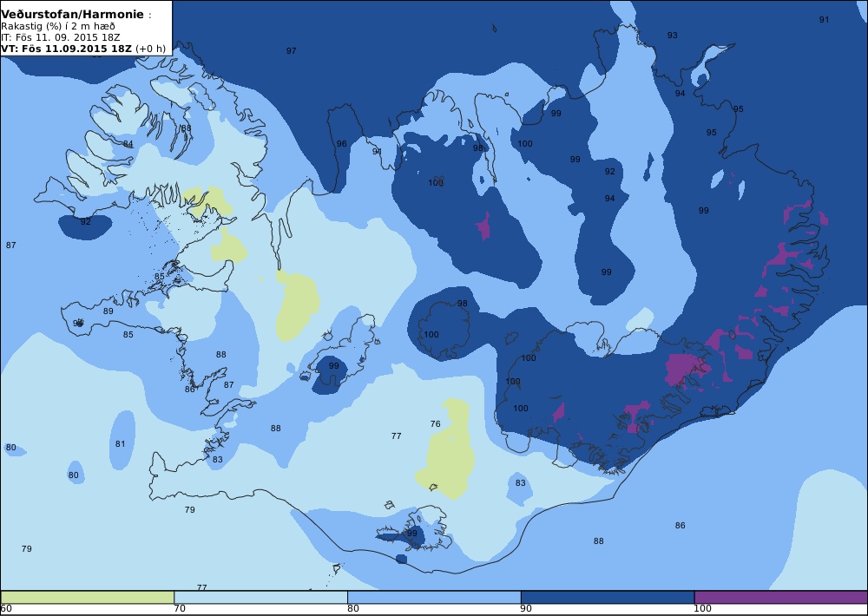Click the purple above-100 legend swatch
868x616 pixels.
coord(780,597)
